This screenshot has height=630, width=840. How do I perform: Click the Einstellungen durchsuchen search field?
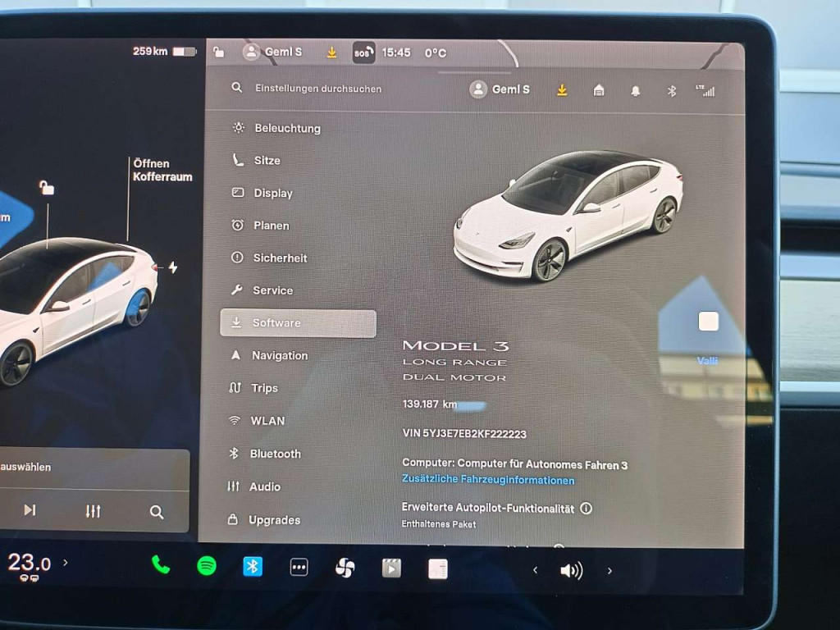318,89
